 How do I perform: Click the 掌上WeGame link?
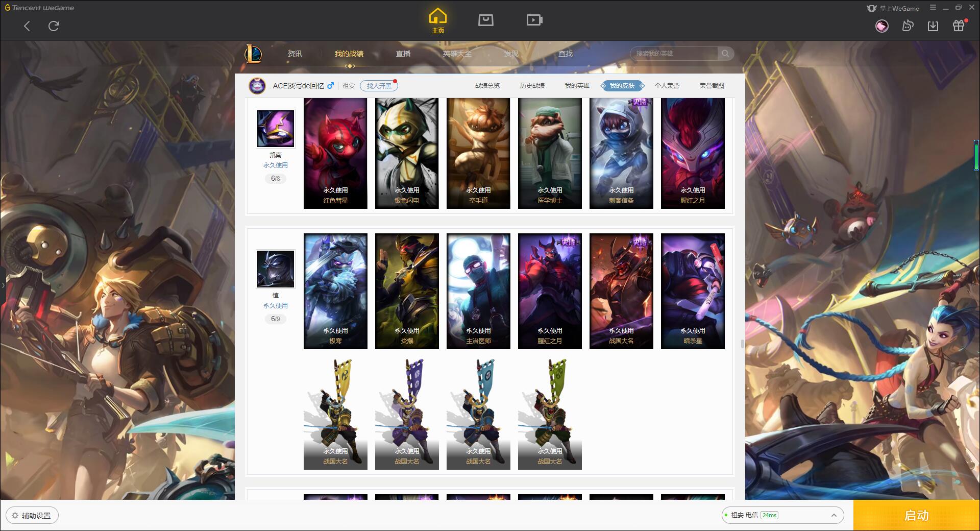point(893,8)
